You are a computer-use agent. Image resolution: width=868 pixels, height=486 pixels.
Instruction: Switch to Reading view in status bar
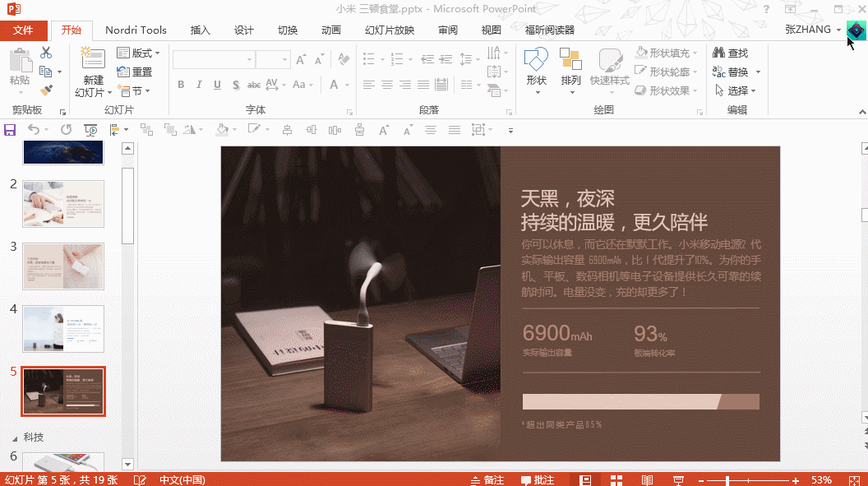[x=647, y=479]
